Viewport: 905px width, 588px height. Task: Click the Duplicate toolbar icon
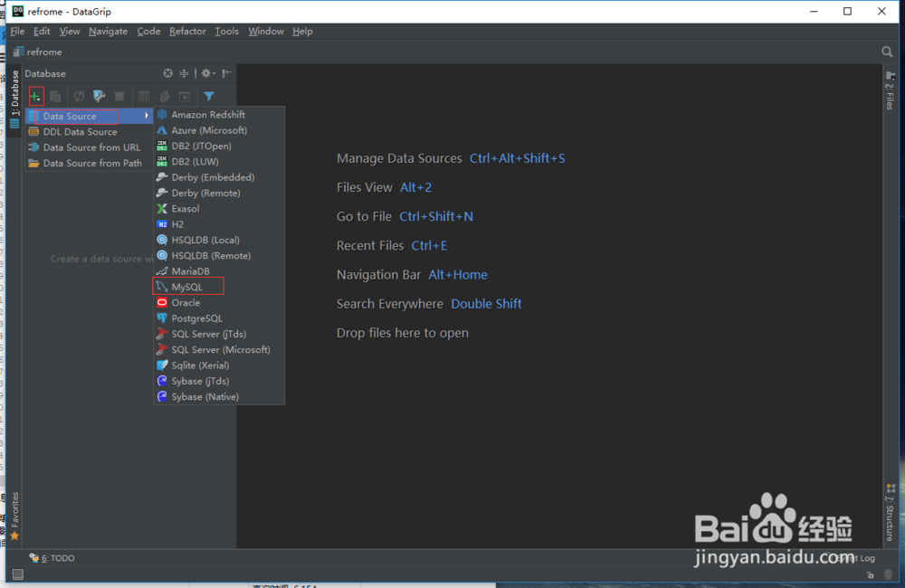[55, 97]
